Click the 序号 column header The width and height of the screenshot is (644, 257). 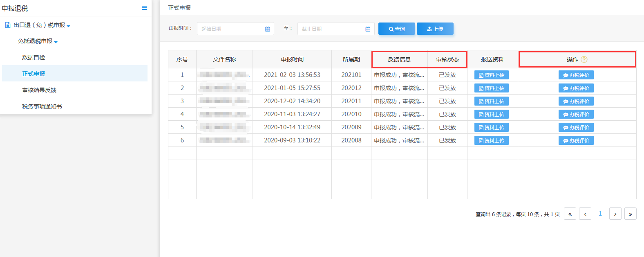pyautogui.click(x=182, y=59)
